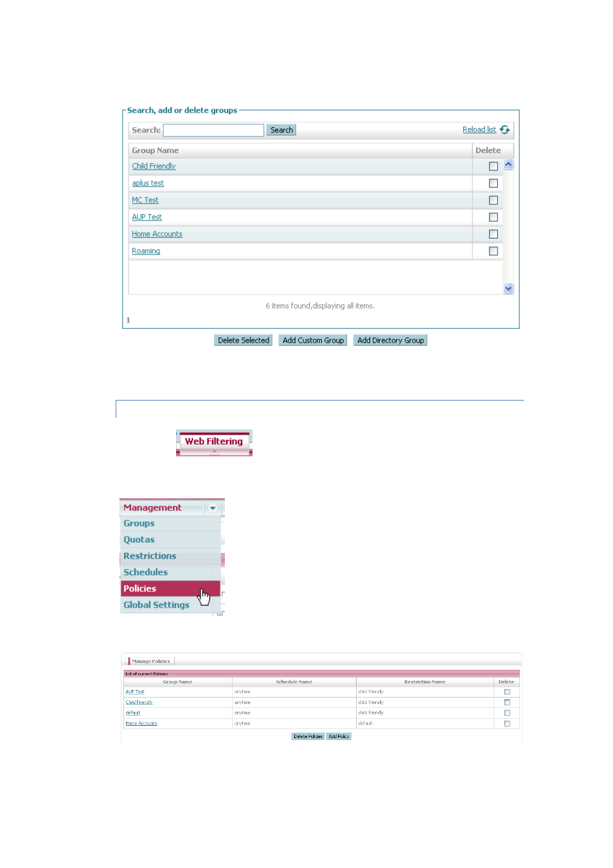Open Home Accounts policy link
This screenshot has width=613, height=868.
(141, 724)
